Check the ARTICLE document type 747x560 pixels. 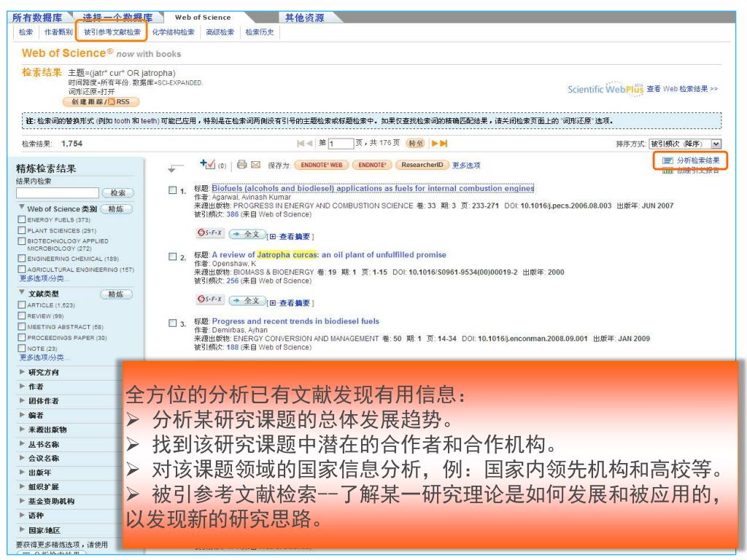coord(21,305)
